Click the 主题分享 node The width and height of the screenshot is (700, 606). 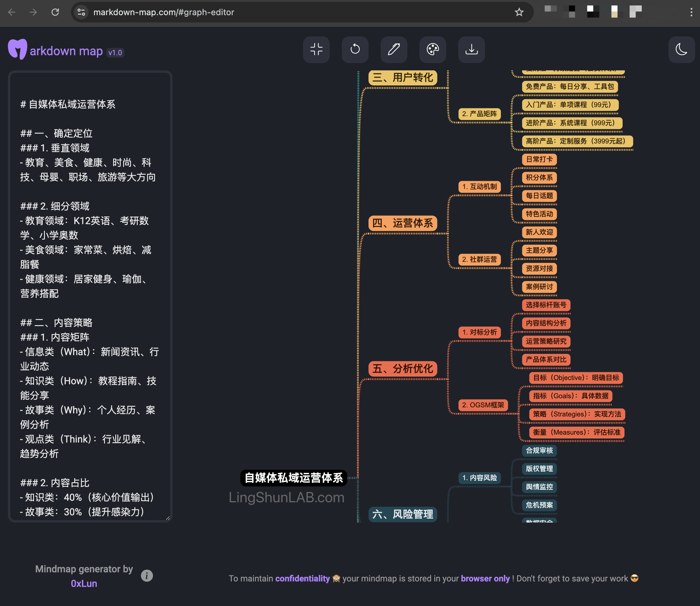pos(539,251)
